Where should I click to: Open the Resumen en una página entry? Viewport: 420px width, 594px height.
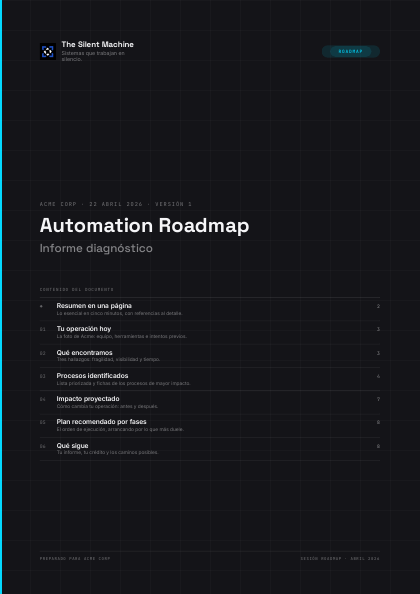tap(210, 310)
